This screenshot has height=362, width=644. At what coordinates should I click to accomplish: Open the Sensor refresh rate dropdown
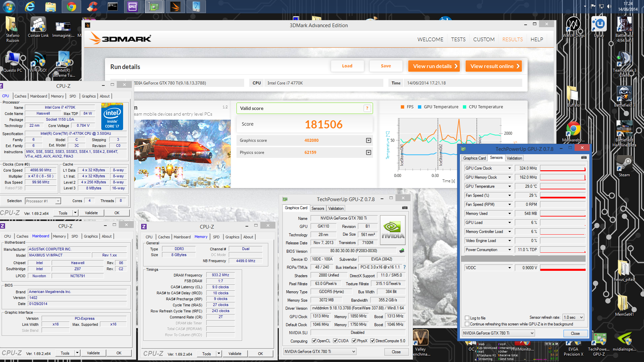coord(573,317)
